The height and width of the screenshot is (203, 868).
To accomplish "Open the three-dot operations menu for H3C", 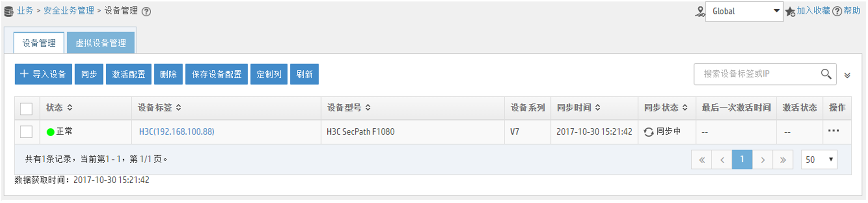I will pyautogui.click(x=833, y=130).
